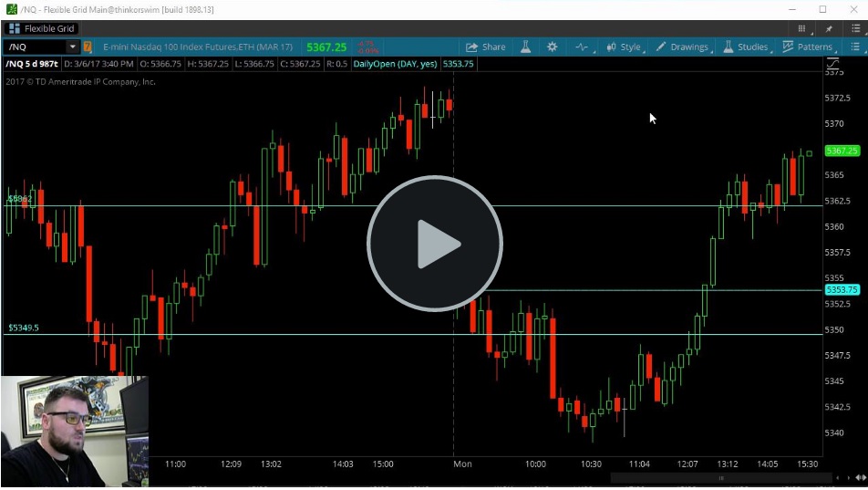Viewport: 868px width, 490px height.
Task: Click E-mini Nasdaq 100 Index Futures description
Action: [198, 47]
